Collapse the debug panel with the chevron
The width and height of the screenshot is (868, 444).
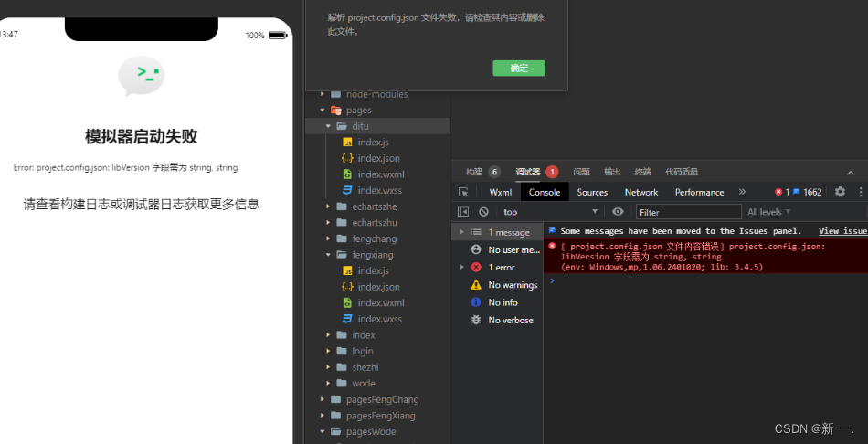point(851,173)
